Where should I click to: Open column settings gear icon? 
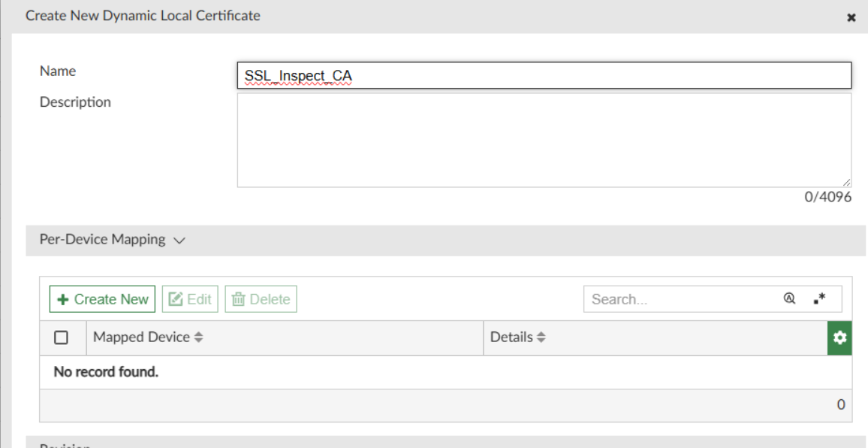click(839, 337)
